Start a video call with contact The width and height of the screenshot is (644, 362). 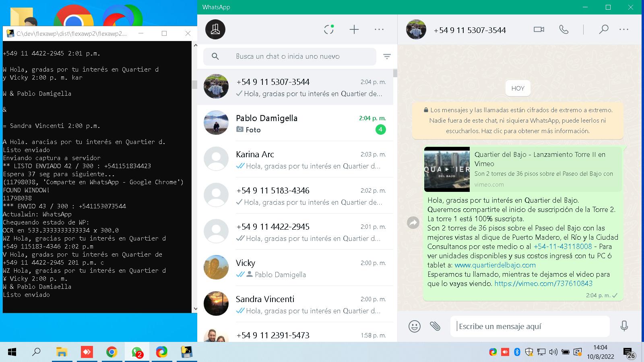pos(539,29)
